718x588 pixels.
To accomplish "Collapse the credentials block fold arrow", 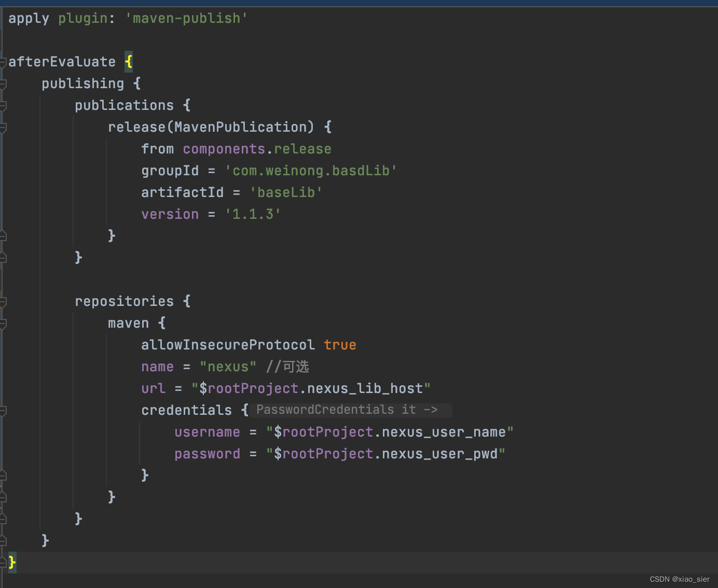I will (3, 410).
